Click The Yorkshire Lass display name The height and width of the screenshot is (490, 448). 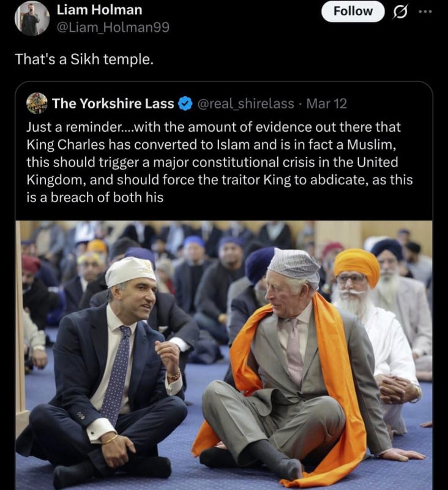(x=113, y=104)
